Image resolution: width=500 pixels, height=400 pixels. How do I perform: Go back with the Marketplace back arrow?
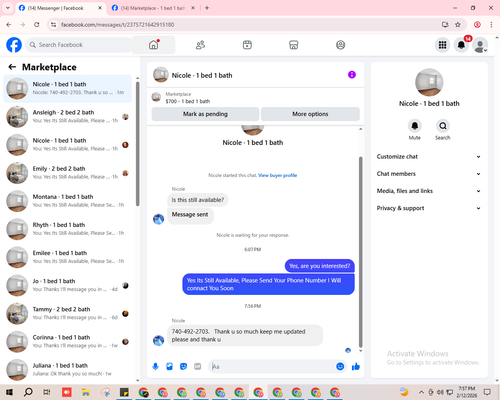click(12, 67)
